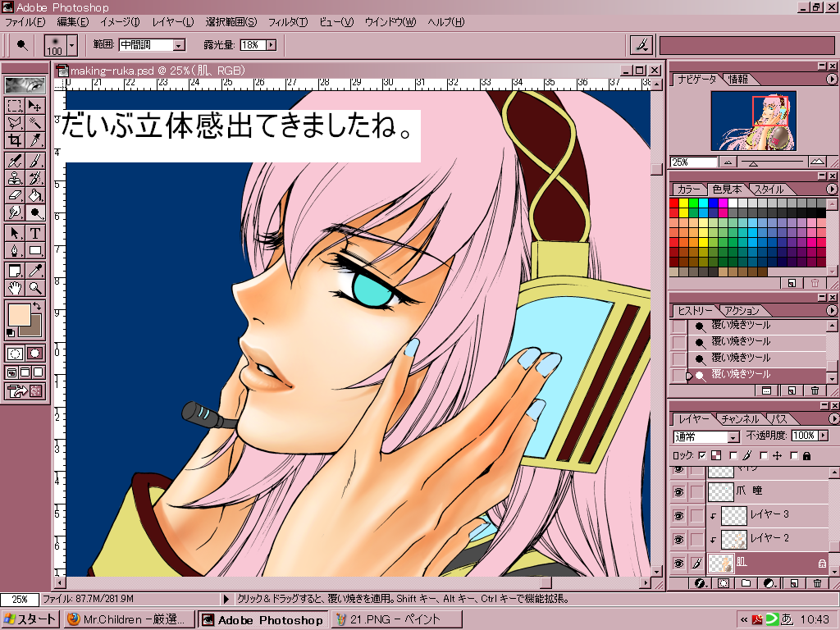Viewport: 840px width, 630px height.
Task: Open the フィルタ(T) menu
Action: pyautogui.click(x=288, y=22)
